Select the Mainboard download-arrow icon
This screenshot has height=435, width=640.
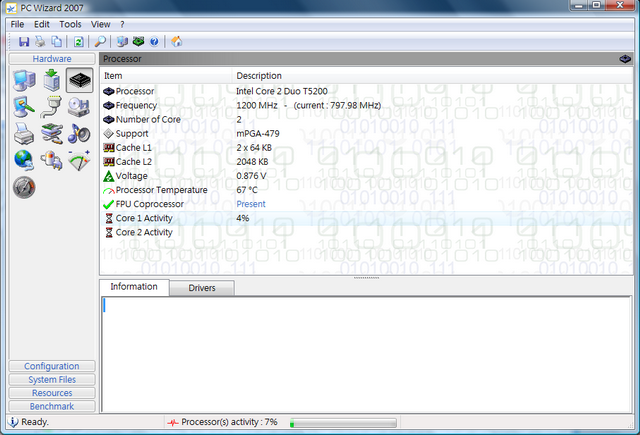[x=52, y=80]
